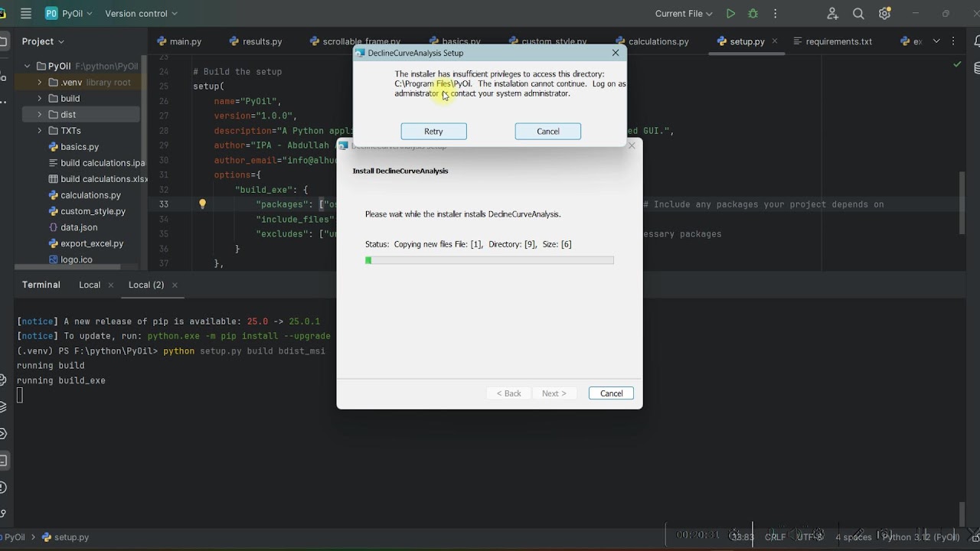Click the Python 3.12 (PyOil) interpreter widget

point(920,537)
